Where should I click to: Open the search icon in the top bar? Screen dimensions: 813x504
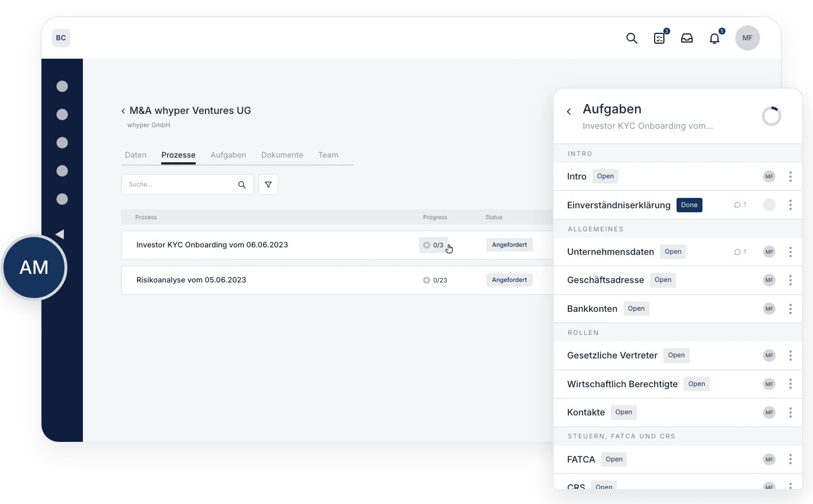pyautogui.click(x=632, y=38)
